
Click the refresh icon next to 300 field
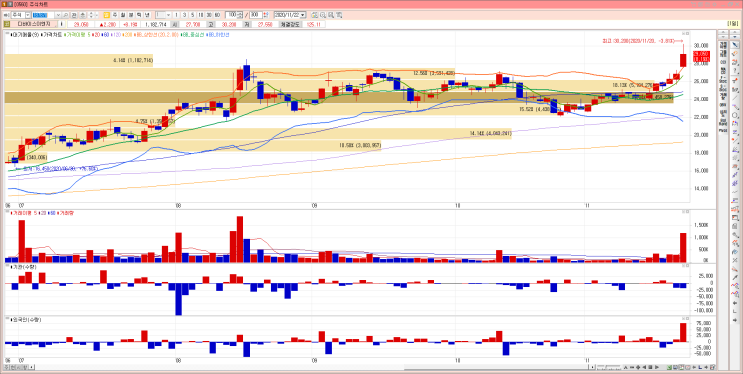[x=265, y=15]
